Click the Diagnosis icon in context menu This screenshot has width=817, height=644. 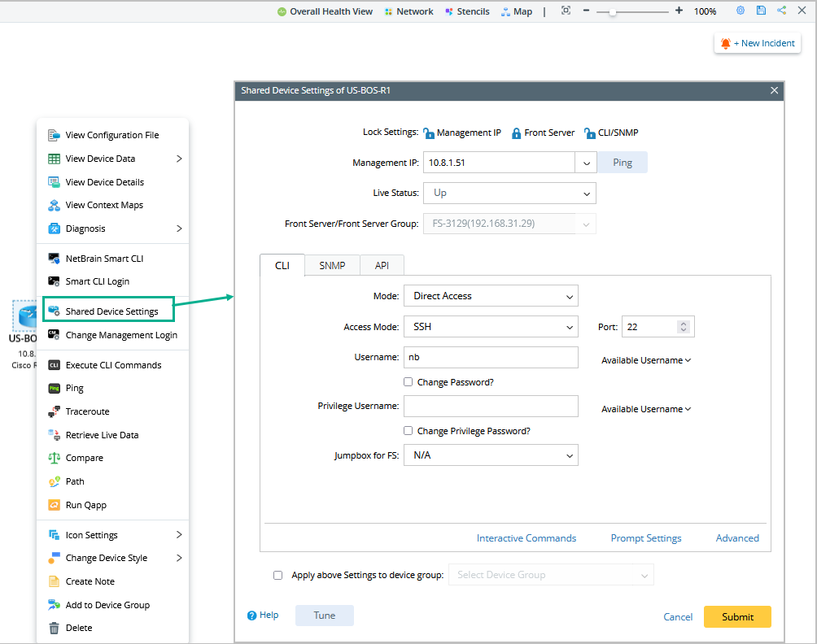(55, 228)
